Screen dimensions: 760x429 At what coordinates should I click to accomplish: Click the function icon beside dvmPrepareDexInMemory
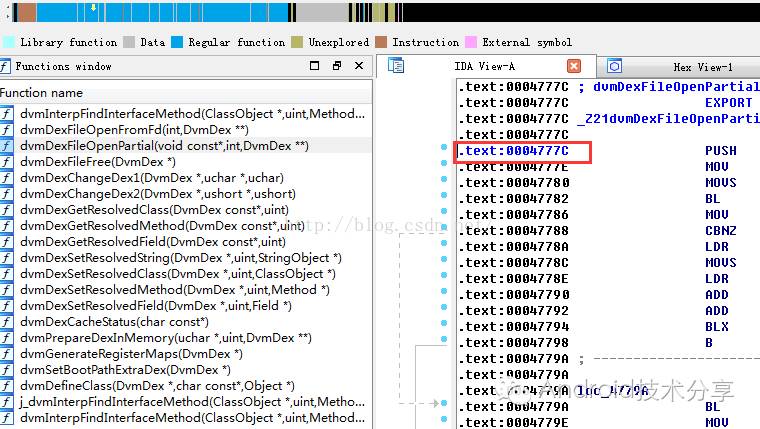click(6, 338)
